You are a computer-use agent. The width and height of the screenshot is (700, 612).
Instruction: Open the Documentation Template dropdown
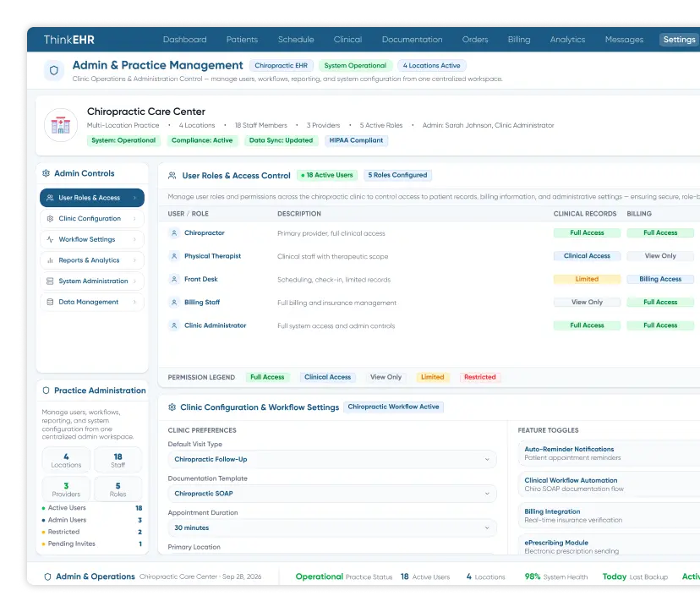pos(332,494)
